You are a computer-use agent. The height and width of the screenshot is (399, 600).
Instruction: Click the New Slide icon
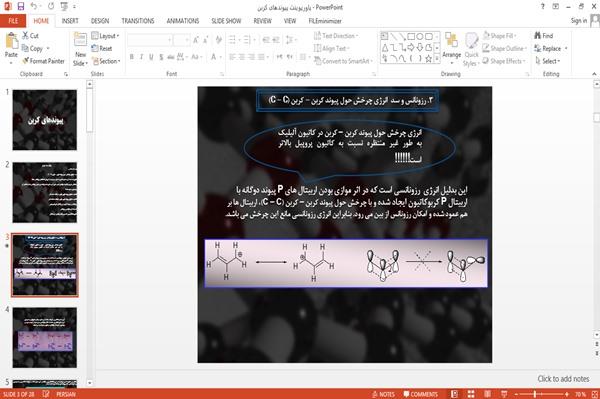click(x=80, y=40)
